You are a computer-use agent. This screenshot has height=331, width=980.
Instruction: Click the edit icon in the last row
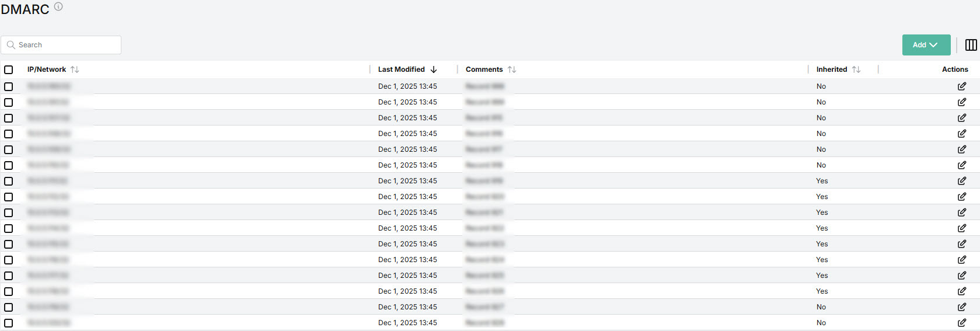pos(962,323)
